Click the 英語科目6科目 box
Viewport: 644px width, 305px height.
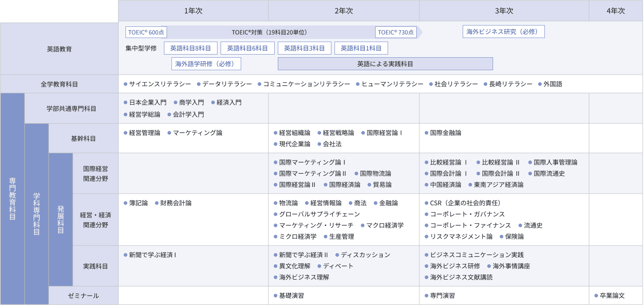click(x=247, y=48)
